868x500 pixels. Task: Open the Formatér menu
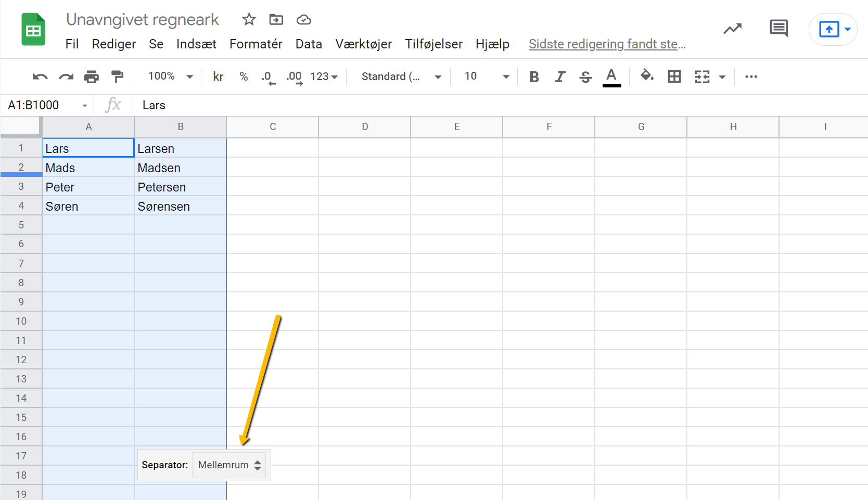[256, 44]
